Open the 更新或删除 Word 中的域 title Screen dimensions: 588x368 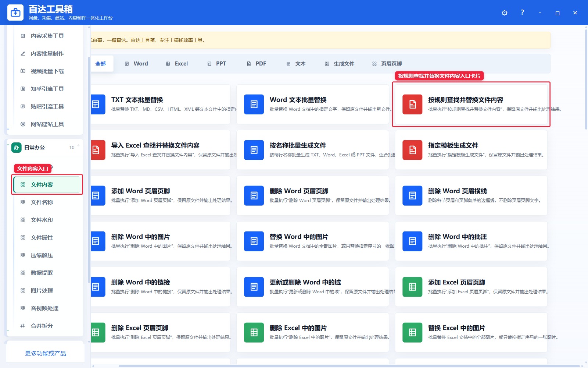point(305,282)
